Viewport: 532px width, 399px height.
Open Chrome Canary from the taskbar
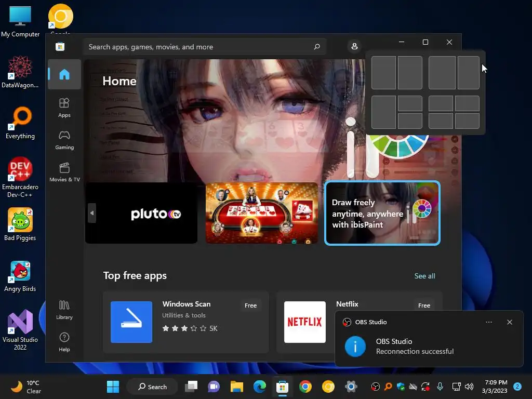point(328,387)
